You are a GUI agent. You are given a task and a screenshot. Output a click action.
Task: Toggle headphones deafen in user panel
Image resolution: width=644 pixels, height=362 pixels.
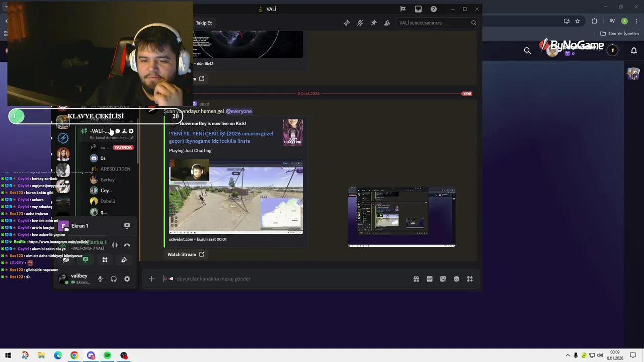tap(114, 279)
